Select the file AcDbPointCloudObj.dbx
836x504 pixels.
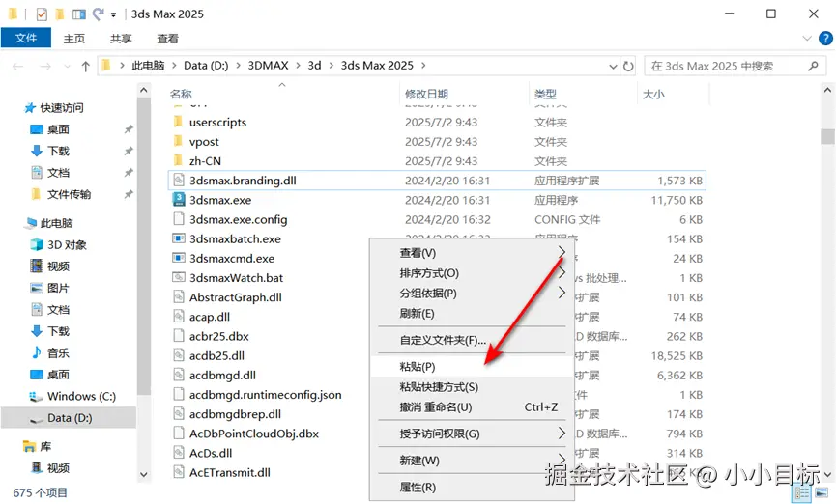tap(254, 434)
